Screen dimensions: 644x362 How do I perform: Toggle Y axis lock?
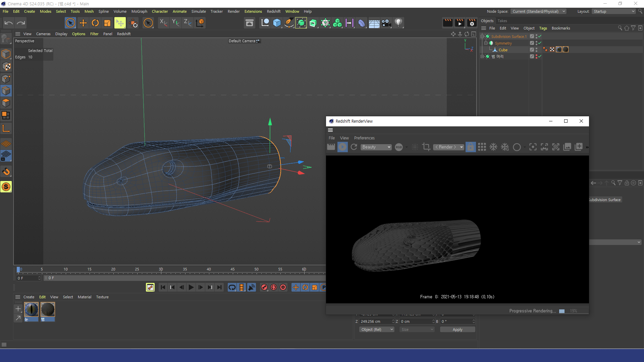click(175, 23)
